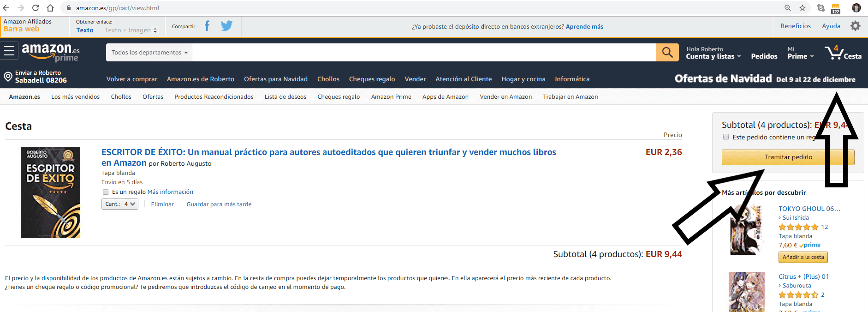Reload the page with the refresh icon
The height and width of the screenshot is (312, 868).
point(36,8)
